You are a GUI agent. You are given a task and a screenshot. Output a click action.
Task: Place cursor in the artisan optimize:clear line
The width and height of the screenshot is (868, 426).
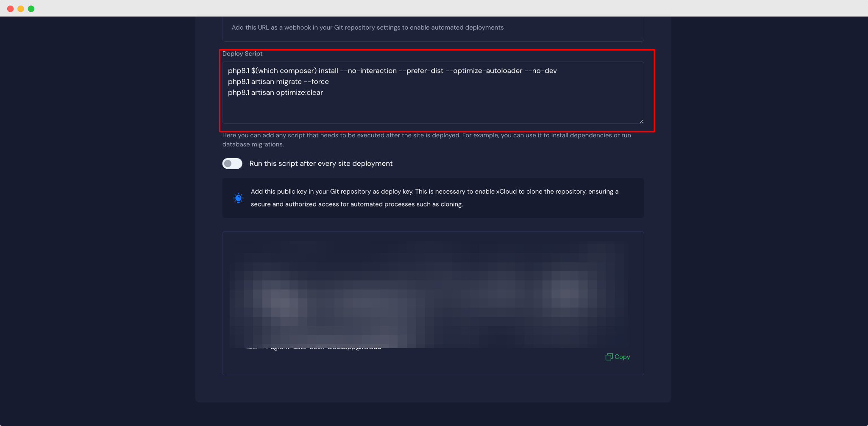[x=275, y=93]
